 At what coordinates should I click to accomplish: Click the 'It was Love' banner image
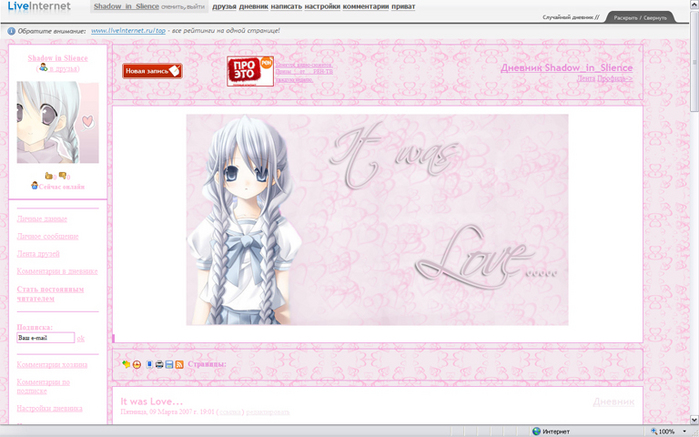(377, 220)
